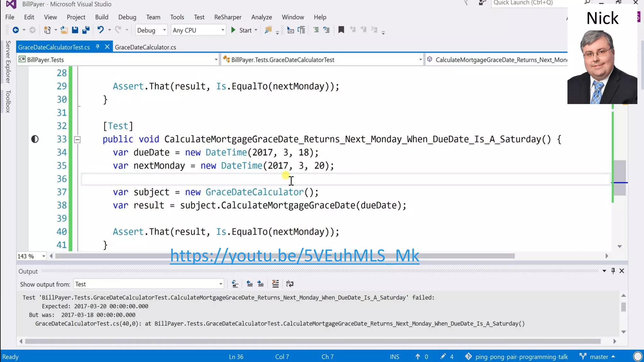Switch to the GraceDateCalculator.cs tab
The width and height of the screenshot is (644, 362).
click(145, 47)
